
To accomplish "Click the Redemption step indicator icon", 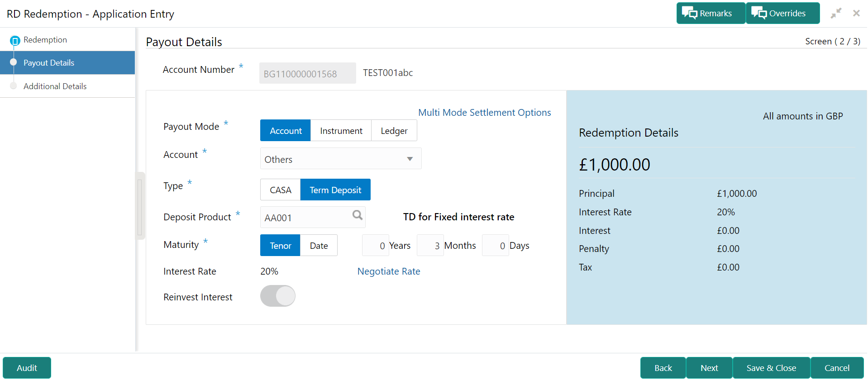I will click(x=15, y=41).
